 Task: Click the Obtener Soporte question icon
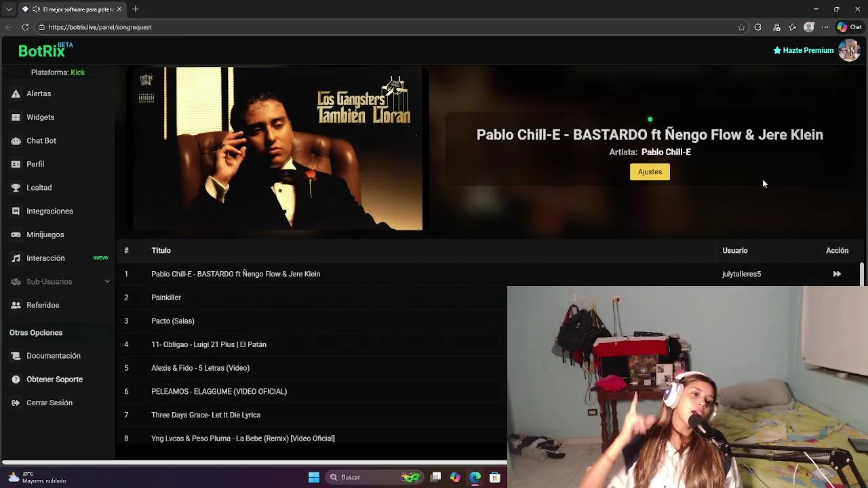coord(16,380)
